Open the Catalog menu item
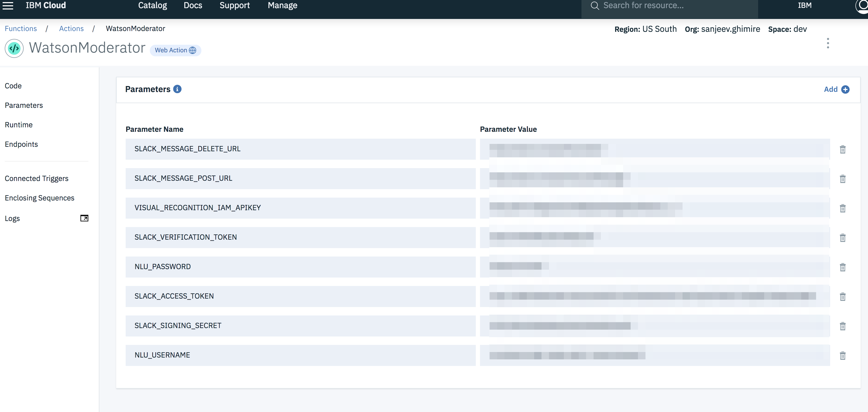Viewport: 868px width, 412px height. coord(152,6)
